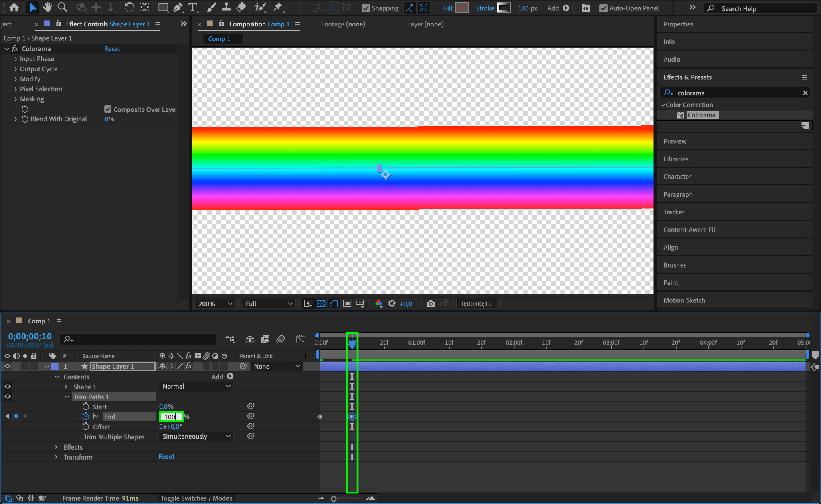Select the Puppet Pin tool
This screenshot has width=821, height=504.
(277, 7)
